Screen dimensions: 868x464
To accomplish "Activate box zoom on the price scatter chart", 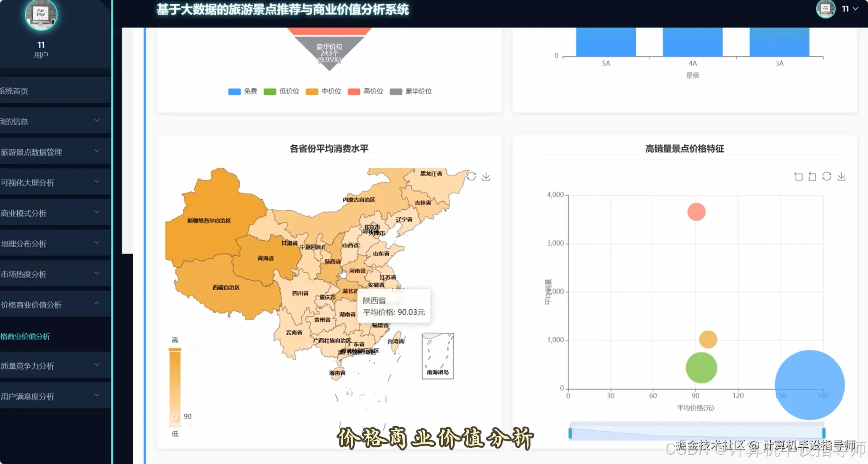I will pyautogui.click(x=798, y=176).
